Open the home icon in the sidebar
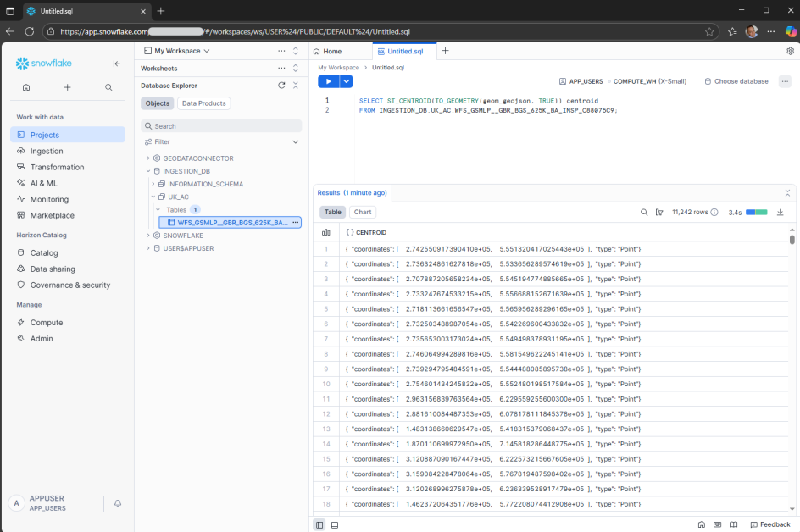 tap(26, 88)
